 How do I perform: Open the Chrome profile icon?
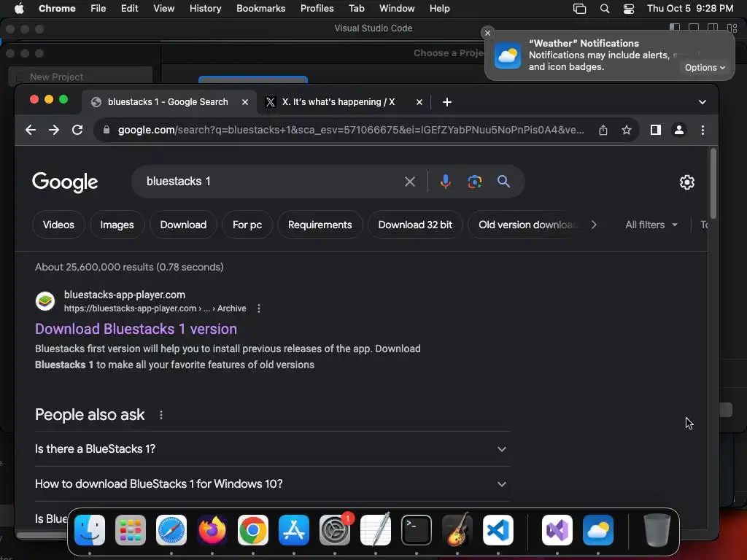(x=679, y=130)
